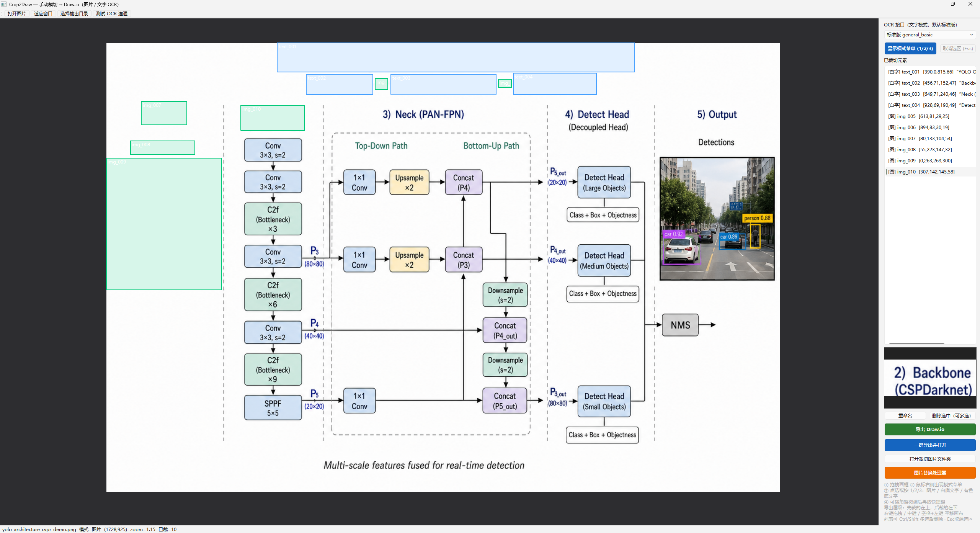This screenshot has height=533, width=980.
Task: Click 打开裁切图片文件夹 button
Action: pos(930,459)
